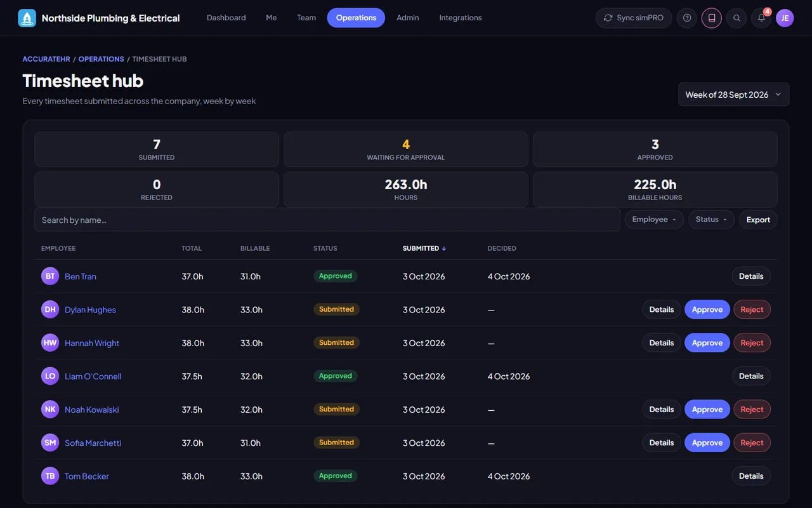Viewport: 812px width, 508px height.
Task: Open the Week of 28 Sept 2026 selector
Action: coord(734,95)
